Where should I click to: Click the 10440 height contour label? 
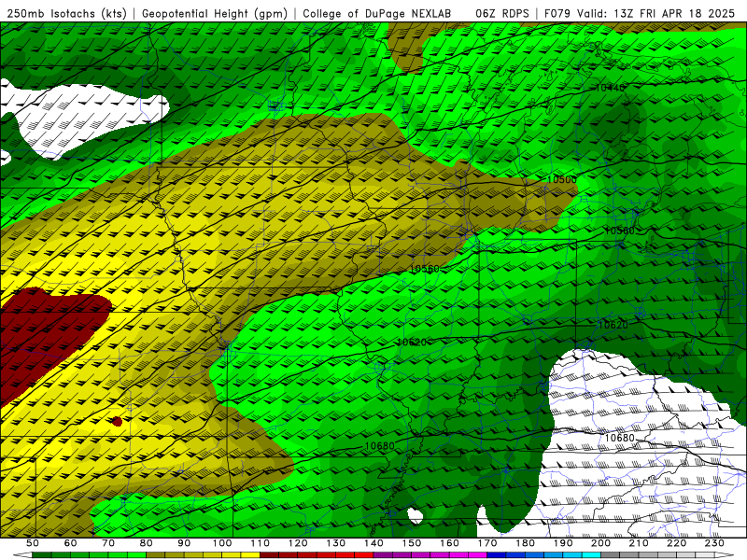pyautogui.click(x=610, y=88)
